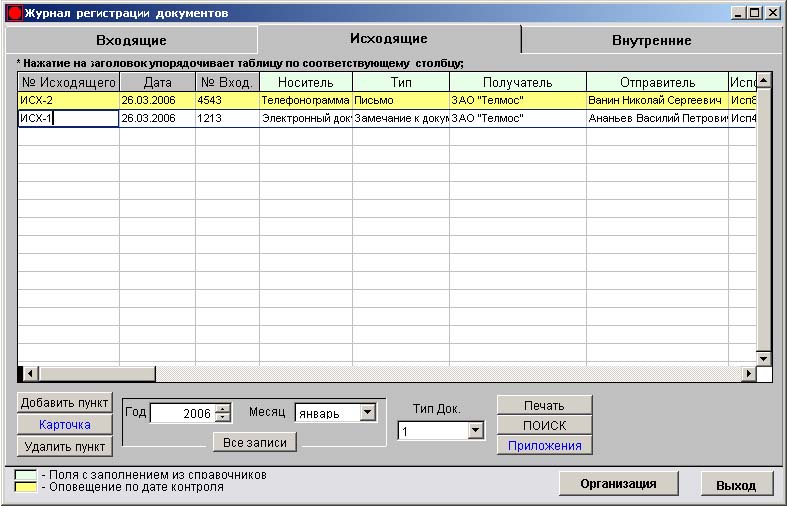Sort by Получатель column header
Viewport: 788px width, 506px height.
pos(517,82)
